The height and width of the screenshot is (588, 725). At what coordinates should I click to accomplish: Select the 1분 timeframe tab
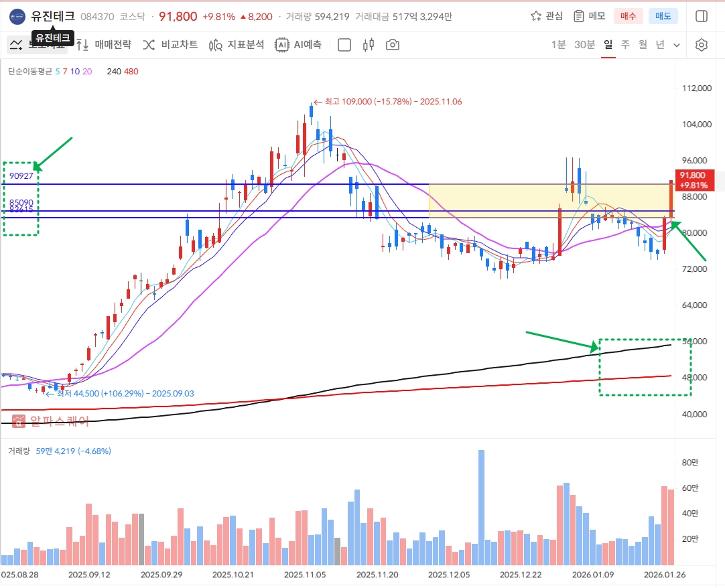[x=558, y=45]
